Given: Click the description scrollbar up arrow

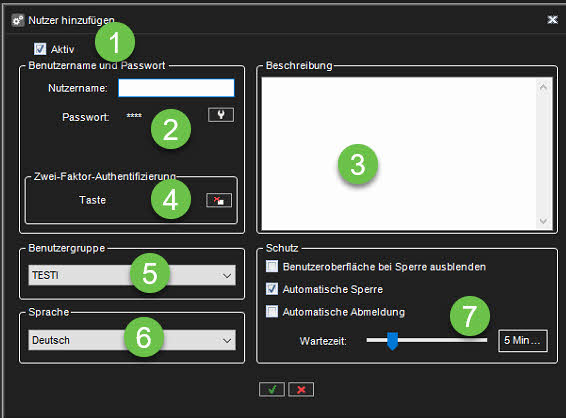Looking at the screenshot, I should (x=543, y=87).
